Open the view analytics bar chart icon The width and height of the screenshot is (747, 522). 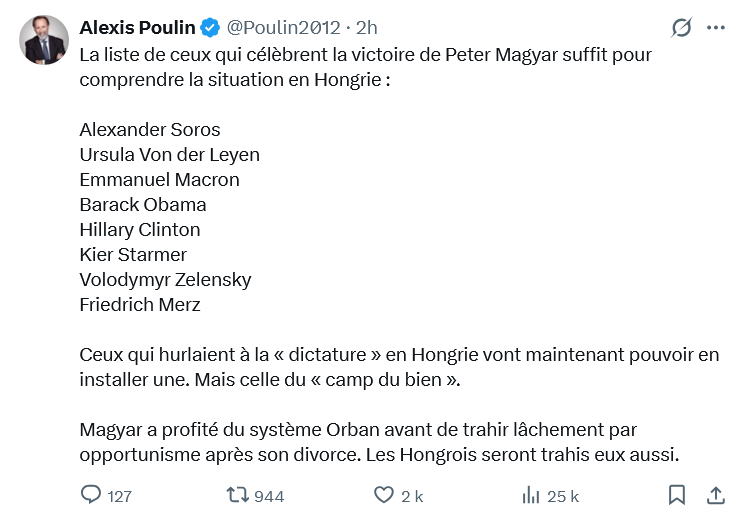click(x=531, y=495)
